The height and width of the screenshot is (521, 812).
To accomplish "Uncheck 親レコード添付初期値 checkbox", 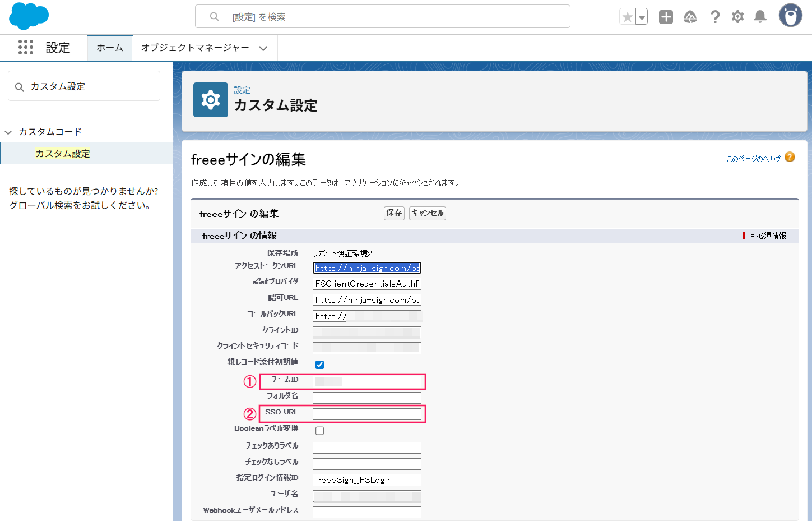I will click(x=319, y=365).
